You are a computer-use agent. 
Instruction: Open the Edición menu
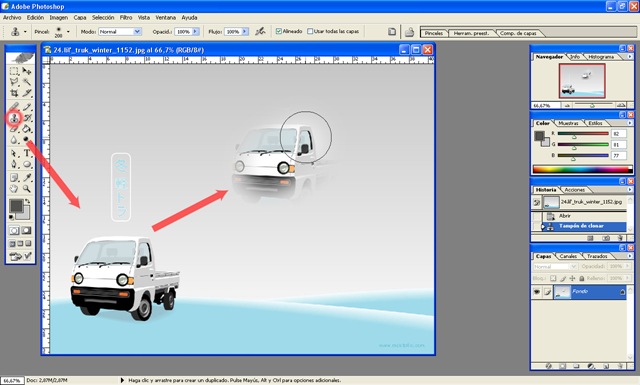click(36, 18)
